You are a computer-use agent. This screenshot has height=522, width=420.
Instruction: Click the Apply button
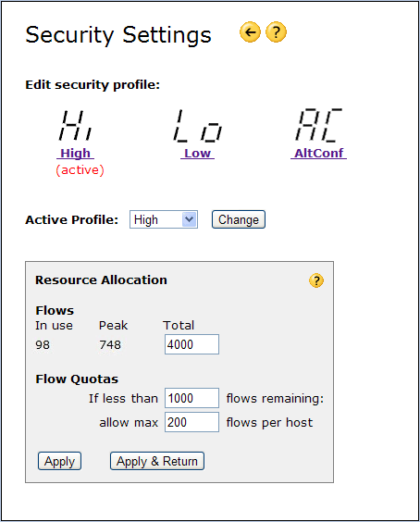coord(59,461)
